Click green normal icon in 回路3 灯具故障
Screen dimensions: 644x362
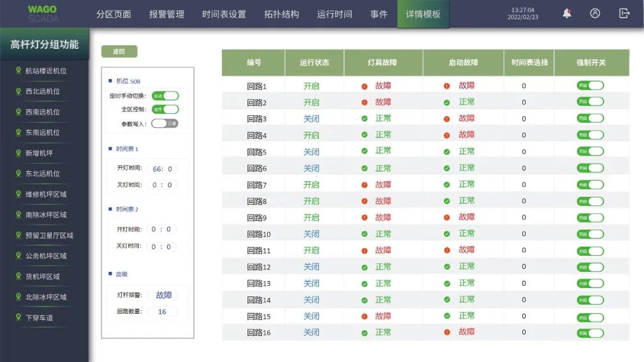364,119
